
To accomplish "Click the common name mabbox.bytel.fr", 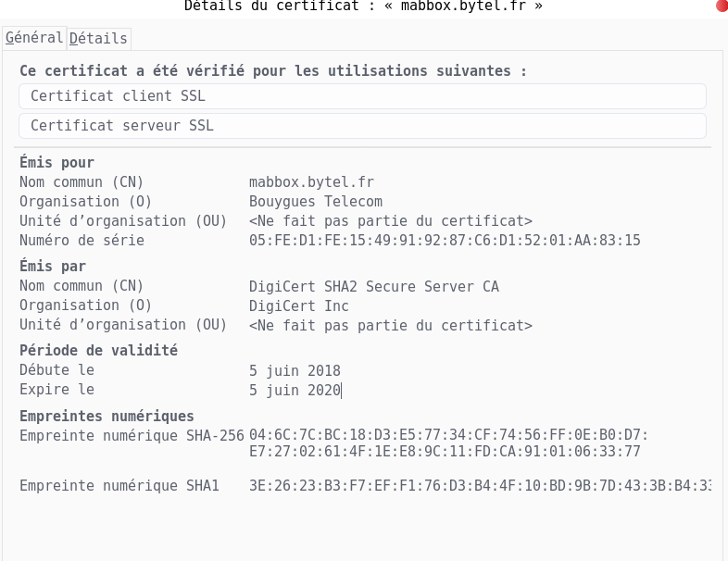I will (x=311, y=181).
